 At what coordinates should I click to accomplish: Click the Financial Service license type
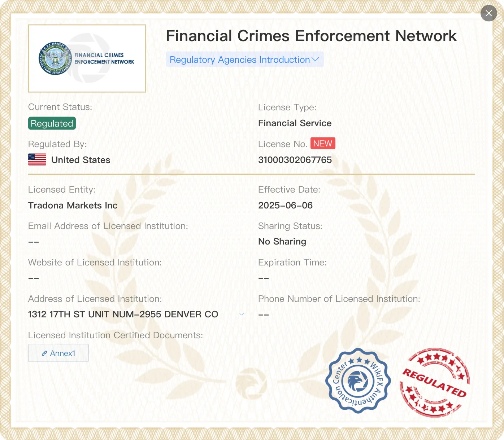295,123
